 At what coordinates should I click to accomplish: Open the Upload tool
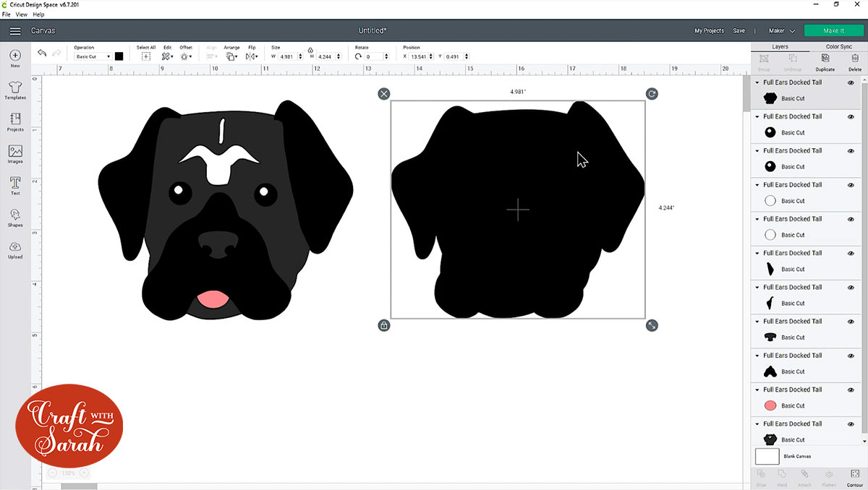tap(14, 249)
